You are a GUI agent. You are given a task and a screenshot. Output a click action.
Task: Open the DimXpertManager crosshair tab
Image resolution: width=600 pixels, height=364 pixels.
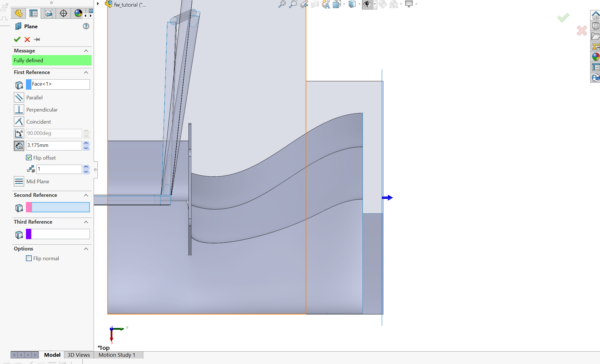[x=63, y=13]
